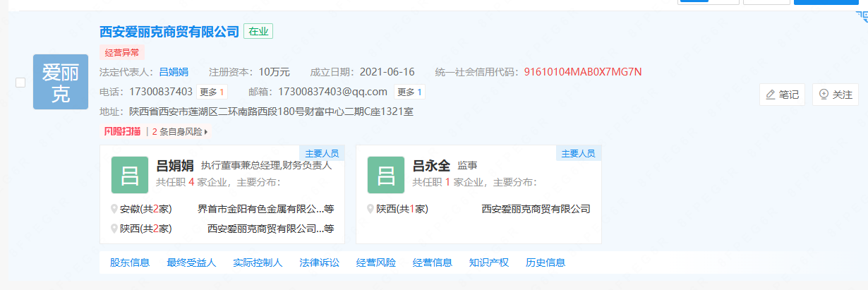This screenshot has width=868, height=290.
Task: Open legal representative 吕娟娟 link
Action: tap(174, 72)
